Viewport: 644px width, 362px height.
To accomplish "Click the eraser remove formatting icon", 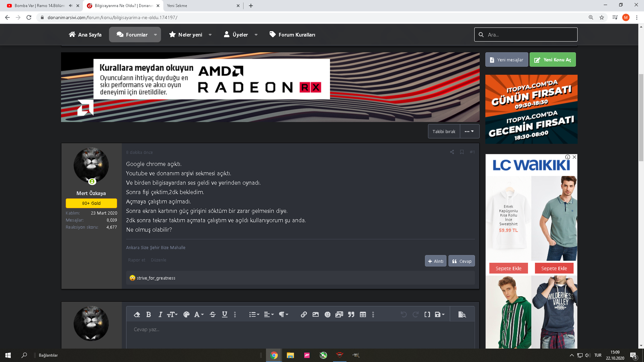I will tap(137, 314).
